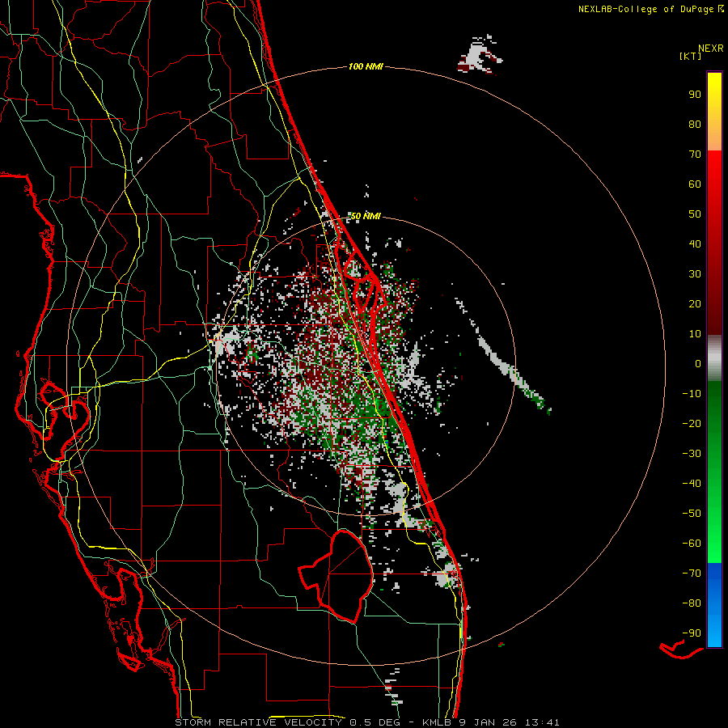Click the NEXR label above the color bar
The image size is (728, 728).
tap(710, 49)
